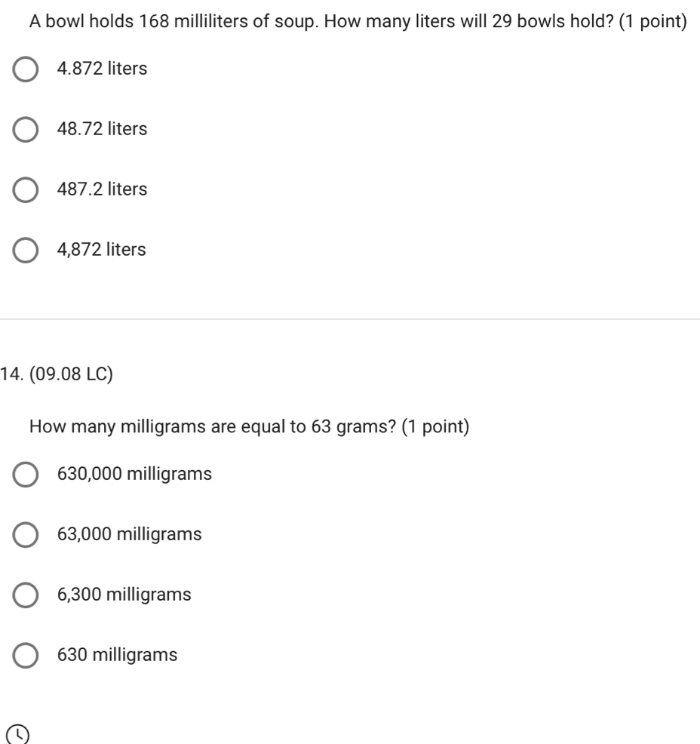
Task: Click the "630,000 milligrams" answer label
Action: [134, 474]
